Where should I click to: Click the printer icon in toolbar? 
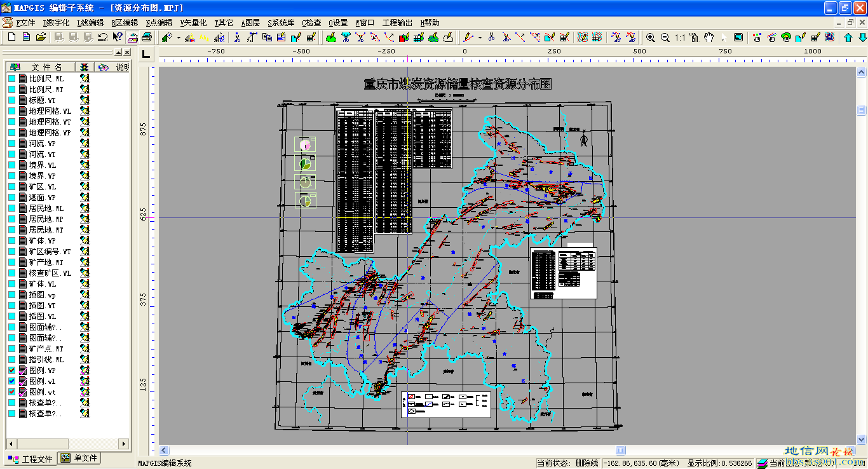[147, 37]
